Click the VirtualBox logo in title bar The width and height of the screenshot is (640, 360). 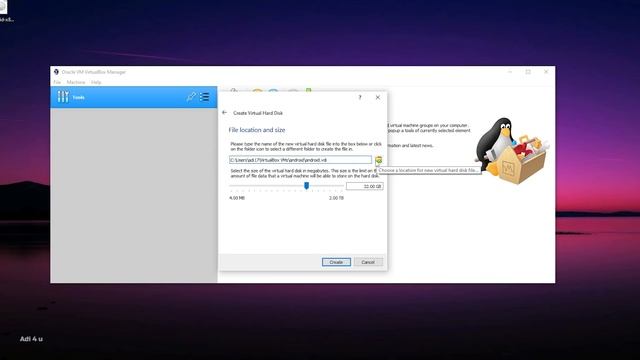[56, 72]
